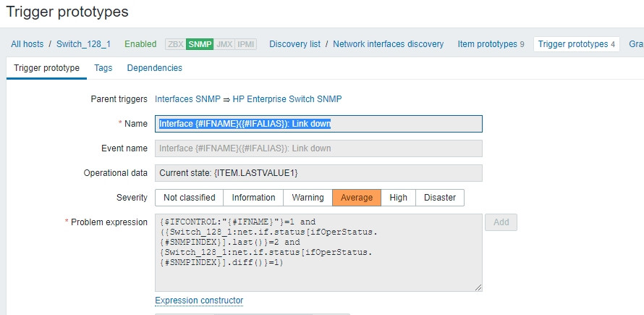Click the Severity field label

132,198
